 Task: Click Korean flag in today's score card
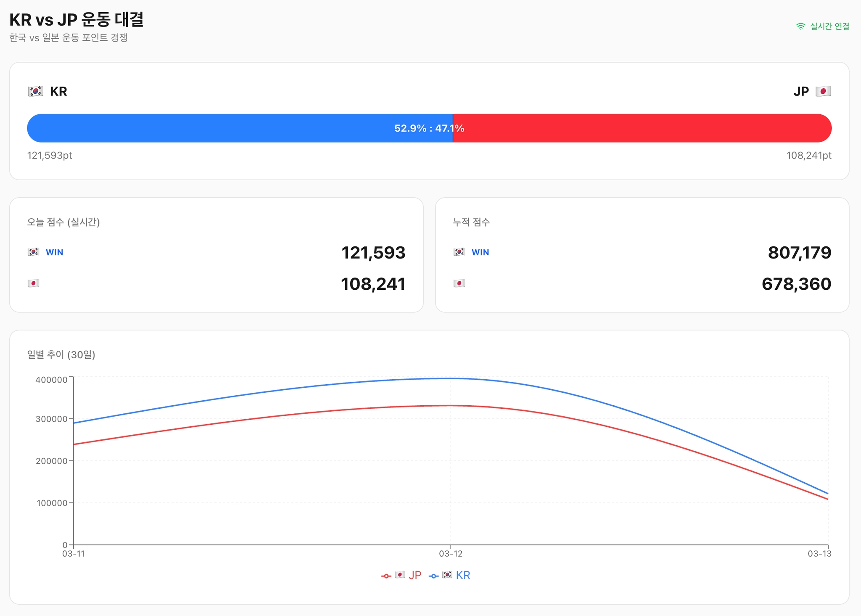[x=34, y=252]
